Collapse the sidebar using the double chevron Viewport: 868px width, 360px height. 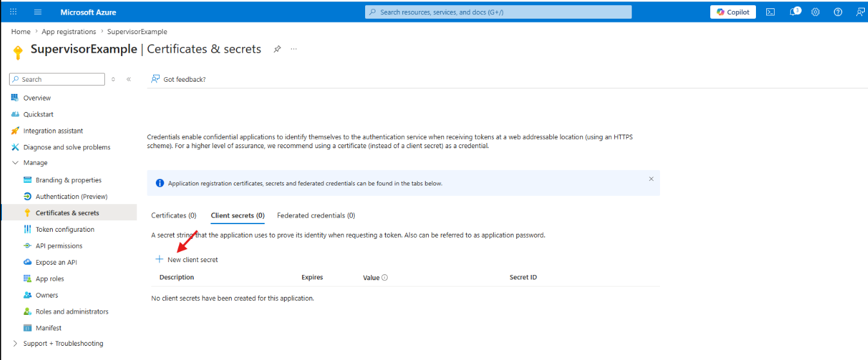point(129,79)
